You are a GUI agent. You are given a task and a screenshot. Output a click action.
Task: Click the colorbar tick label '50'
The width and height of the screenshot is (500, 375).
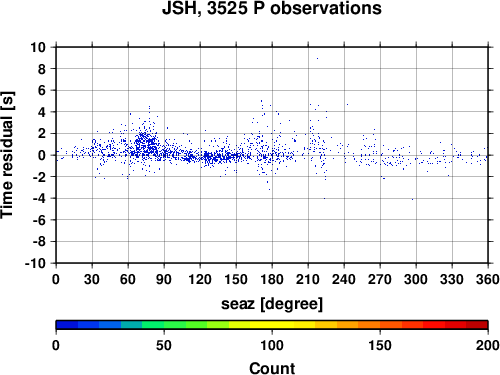pyautogui.click(x=164, y=345)
